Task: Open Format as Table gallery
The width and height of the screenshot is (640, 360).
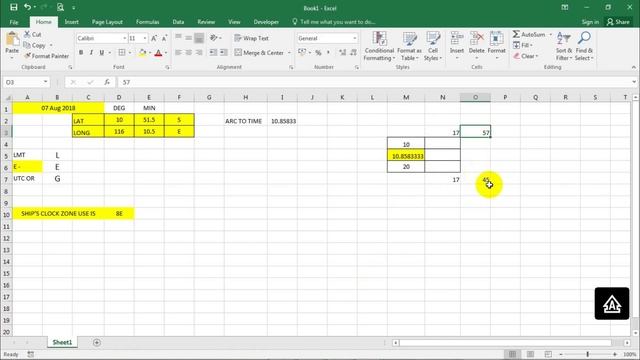Action: pos(409,46)
